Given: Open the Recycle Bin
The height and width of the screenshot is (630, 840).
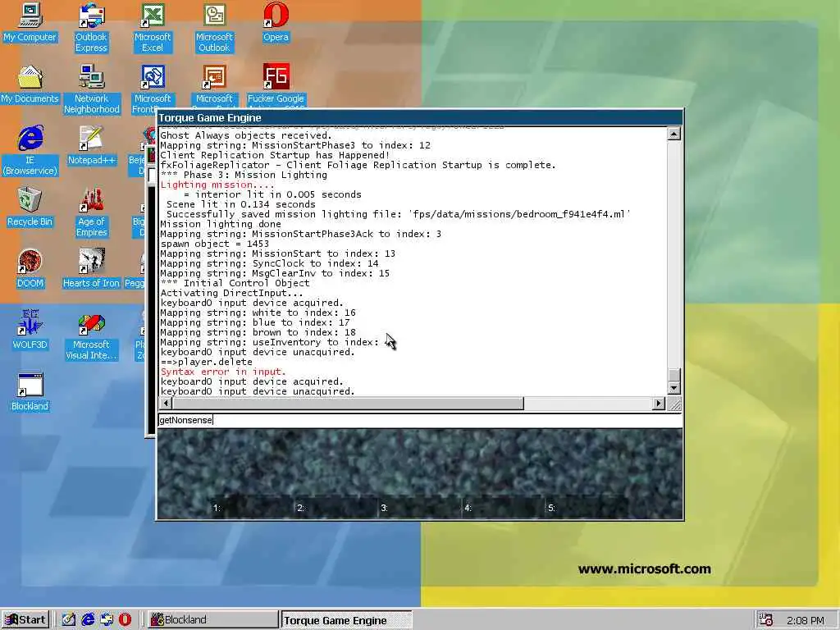Looking at the screenshot, I should point(30,208).
